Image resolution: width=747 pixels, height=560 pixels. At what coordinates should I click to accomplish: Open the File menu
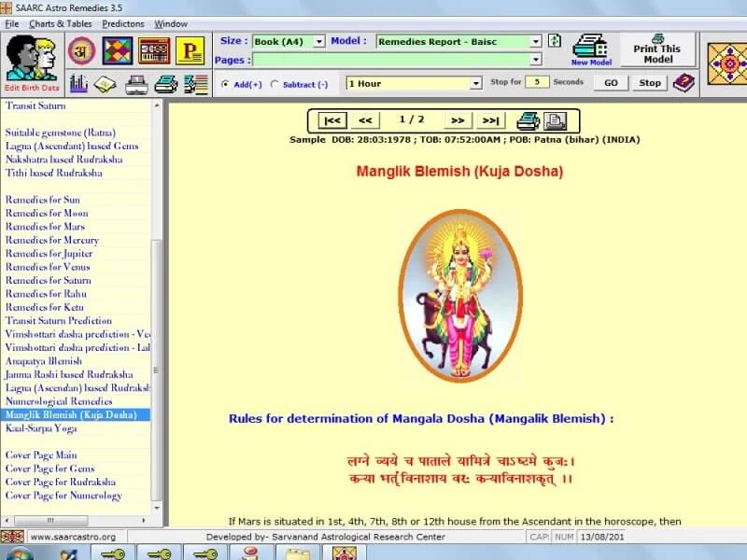tap(12, 24)
